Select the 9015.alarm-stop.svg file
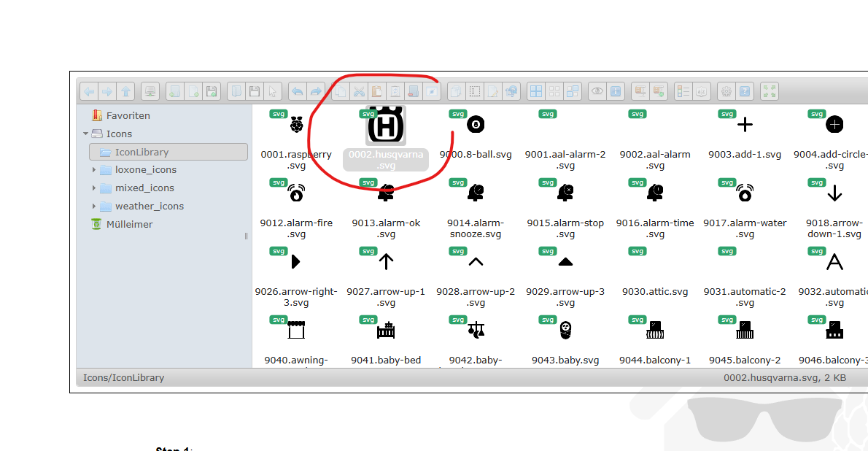The height and width of the screenshot is (451, 868). click(x=565, y=208)
